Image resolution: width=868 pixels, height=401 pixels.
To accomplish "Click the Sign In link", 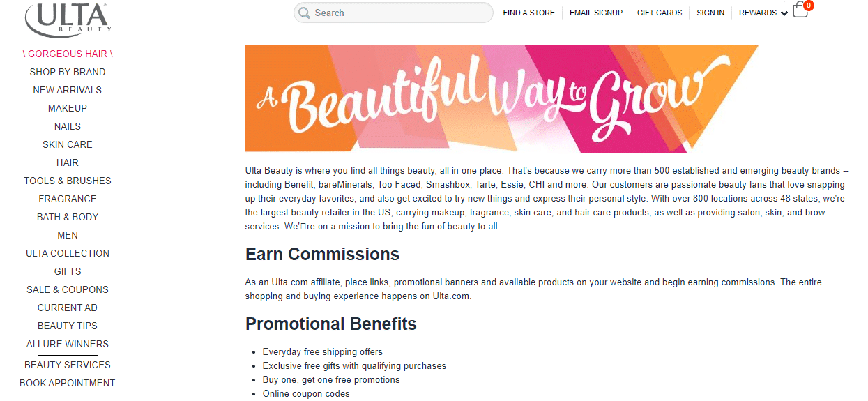I will (710, 13).
